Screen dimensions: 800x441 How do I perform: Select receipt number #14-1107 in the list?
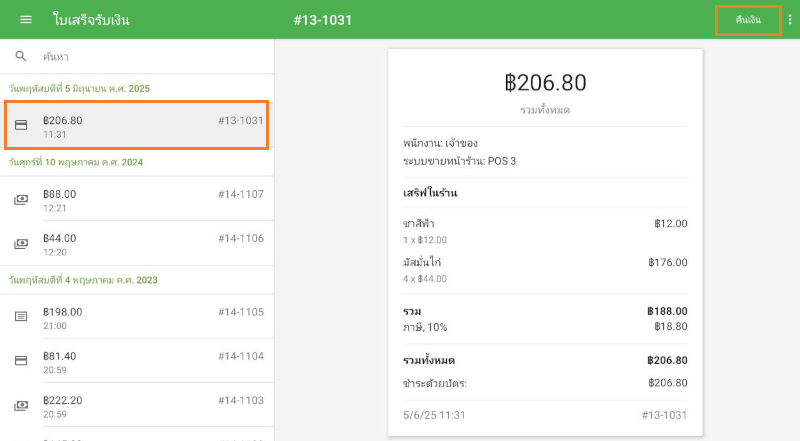coord(240,194)
